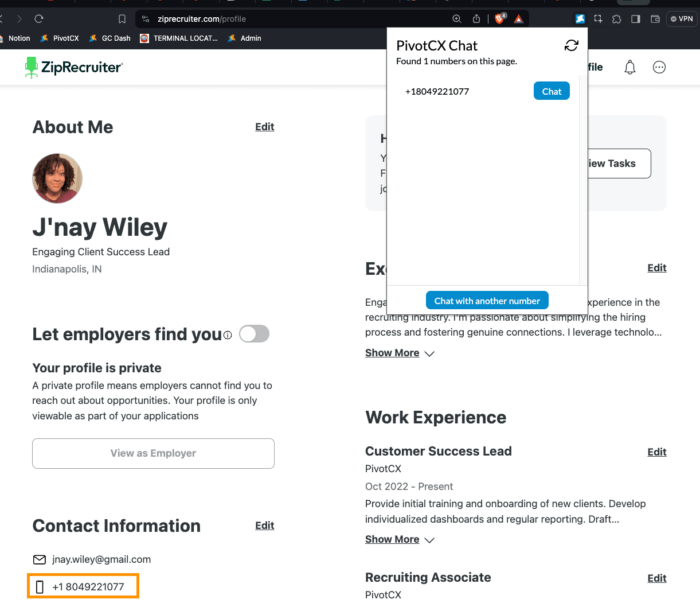Open the browser extensions puzzle icon

[x=616, y=19]
